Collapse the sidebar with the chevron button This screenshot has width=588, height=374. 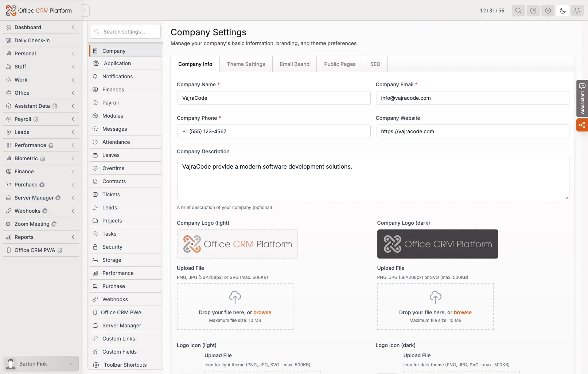[x=85, y=11]
